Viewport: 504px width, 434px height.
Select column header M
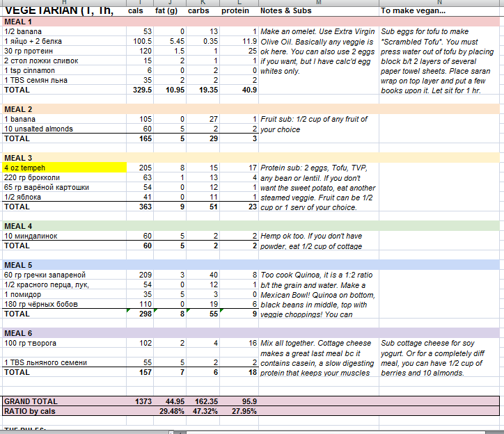319,2
